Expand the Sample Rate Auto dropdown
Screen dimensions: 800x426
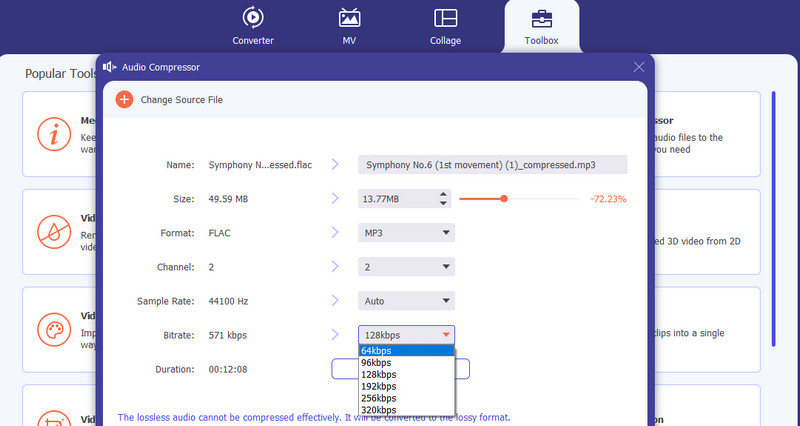(x=406, y=301)
